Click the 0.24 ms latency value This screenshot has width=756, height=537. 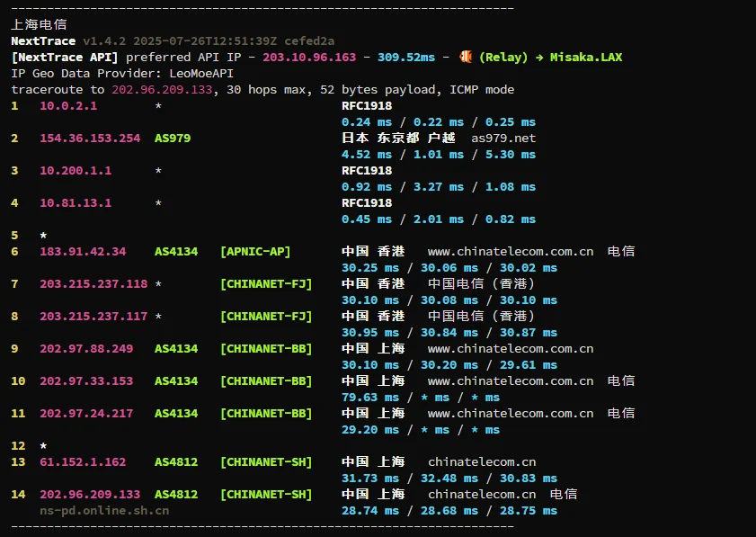coord(367,122)
